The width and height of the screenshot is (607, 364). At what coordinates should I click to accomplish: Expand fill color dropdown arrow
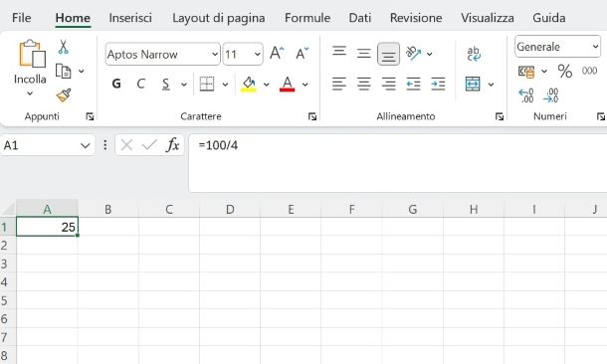[267, 85]
